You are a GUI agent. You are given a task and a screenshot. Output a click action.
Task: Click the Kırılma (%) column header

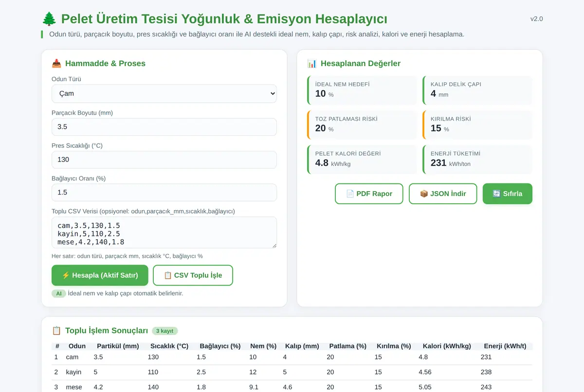tap(394, 346)
